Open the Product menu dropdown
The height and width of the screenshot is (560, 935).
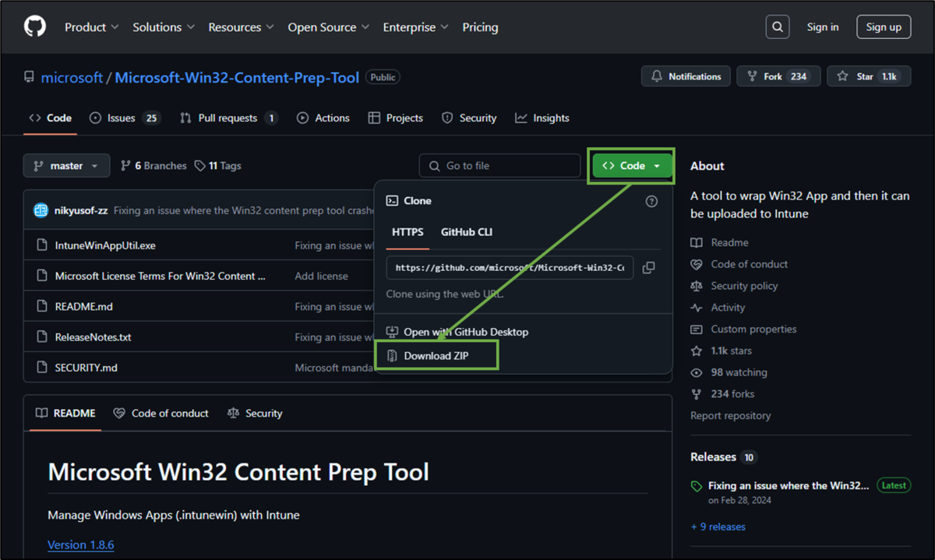pos(91,26)
